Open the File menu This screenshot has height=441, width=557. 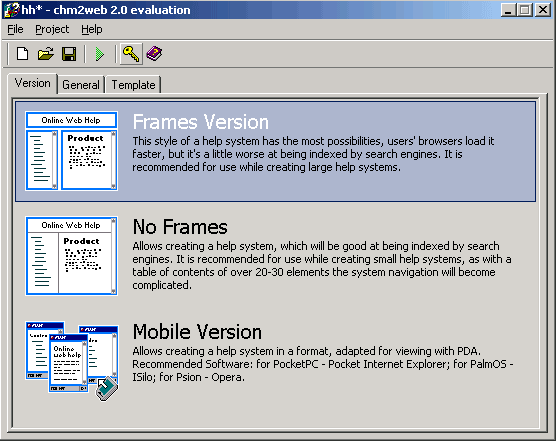pos(15,29)
